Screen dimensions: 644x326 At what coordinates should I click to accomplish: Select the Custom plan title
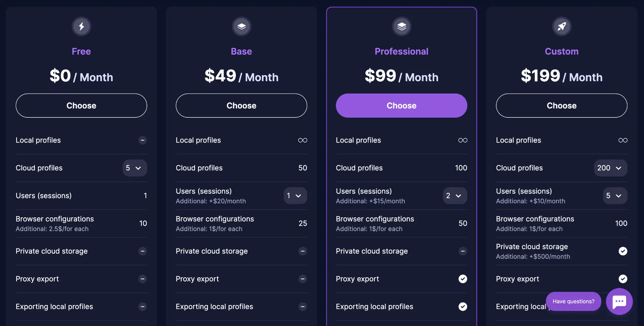pyautogui.click(x=562, y=52)
